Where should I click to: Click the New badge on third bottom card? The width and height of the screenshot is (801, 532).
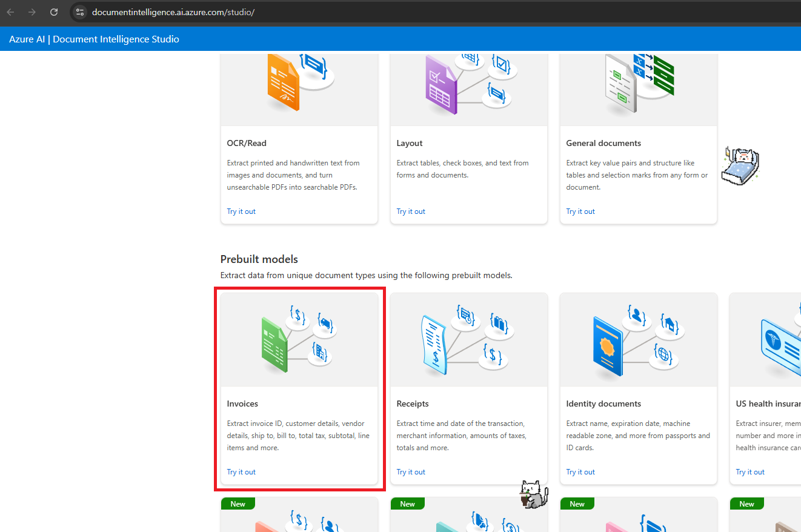[x=577, y=504]
